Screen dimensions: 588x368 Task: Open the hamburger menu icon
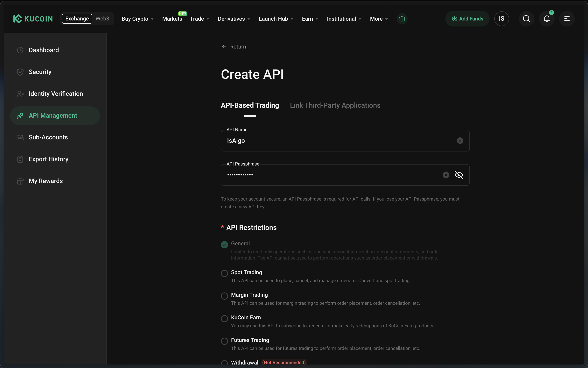pyautogui.click(x=567, y=19)
